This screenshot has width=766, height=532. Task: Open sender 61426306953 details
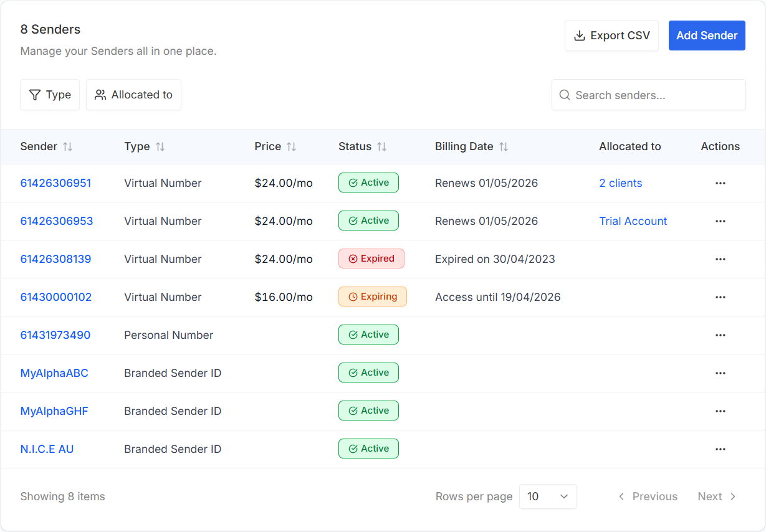point(57,221)
